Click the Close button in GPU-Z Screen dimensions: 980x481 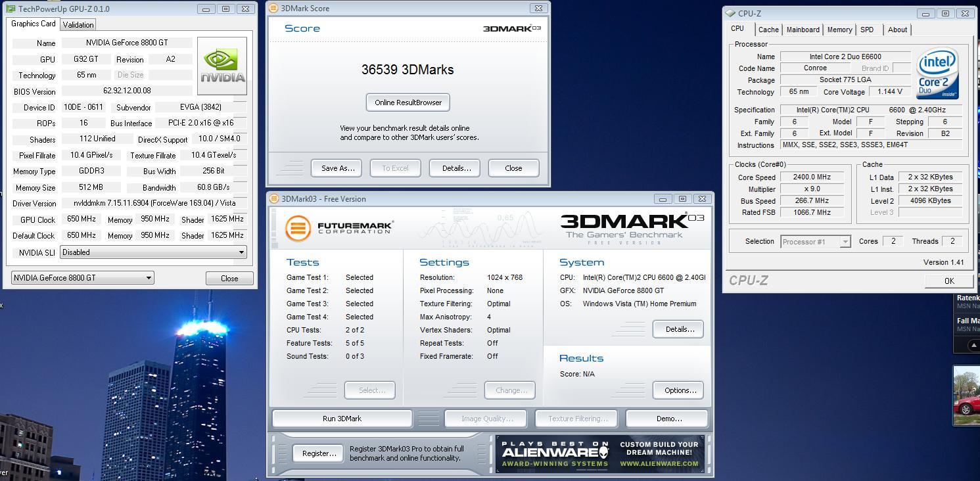229,279
